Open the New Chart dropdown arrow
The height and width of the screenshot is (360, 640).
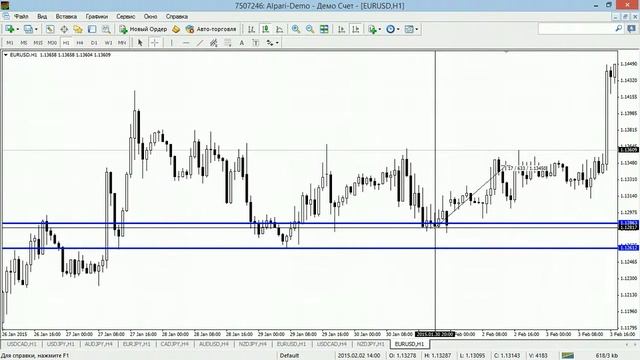pos(17,29)
